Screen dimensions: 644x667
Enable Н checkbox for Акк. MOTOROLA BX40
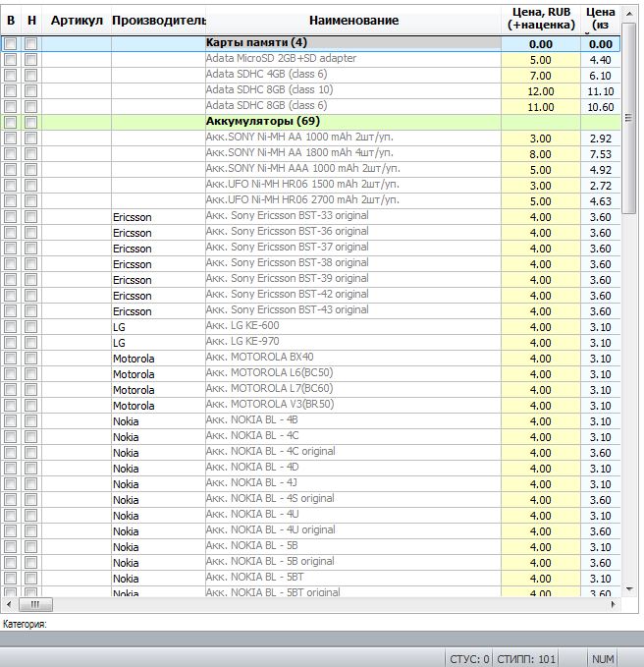coord(31,359)
